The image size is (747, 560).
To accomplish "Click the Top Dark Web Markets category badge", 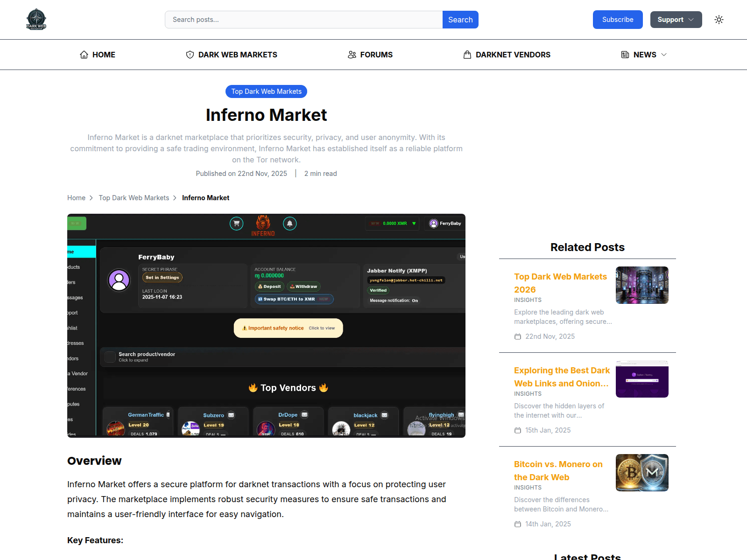I will pyautogui.click(x=267, y=91).
